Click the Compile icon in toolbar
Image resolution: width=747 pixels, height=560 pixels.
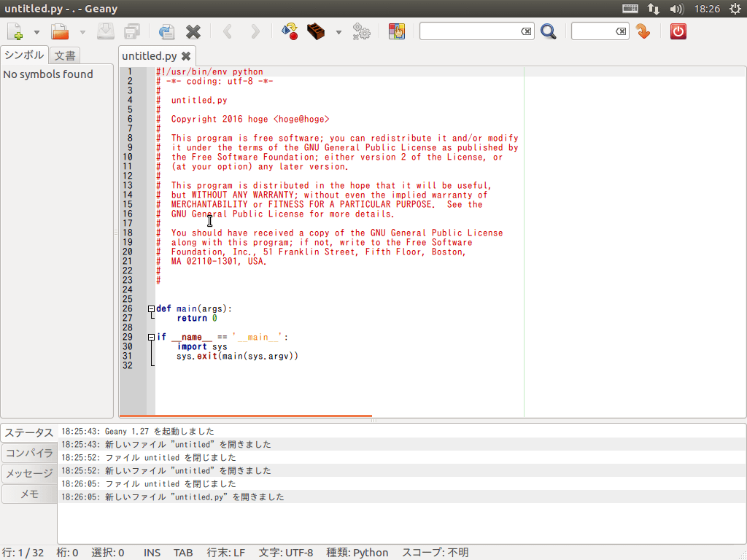click(289, 32)
